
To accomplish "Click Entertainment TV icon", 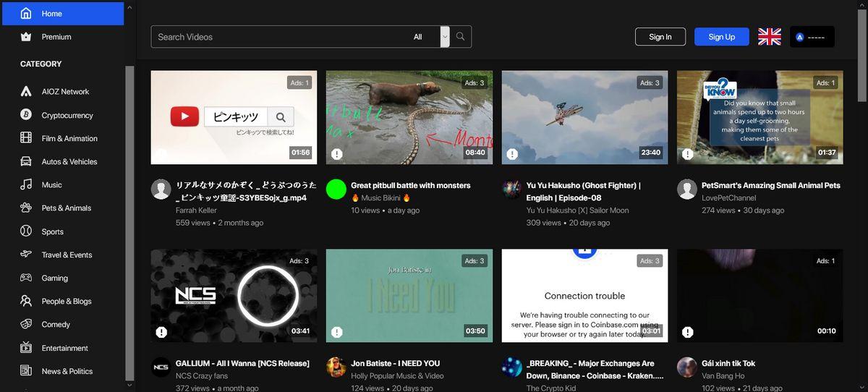I will pos(26,348).
